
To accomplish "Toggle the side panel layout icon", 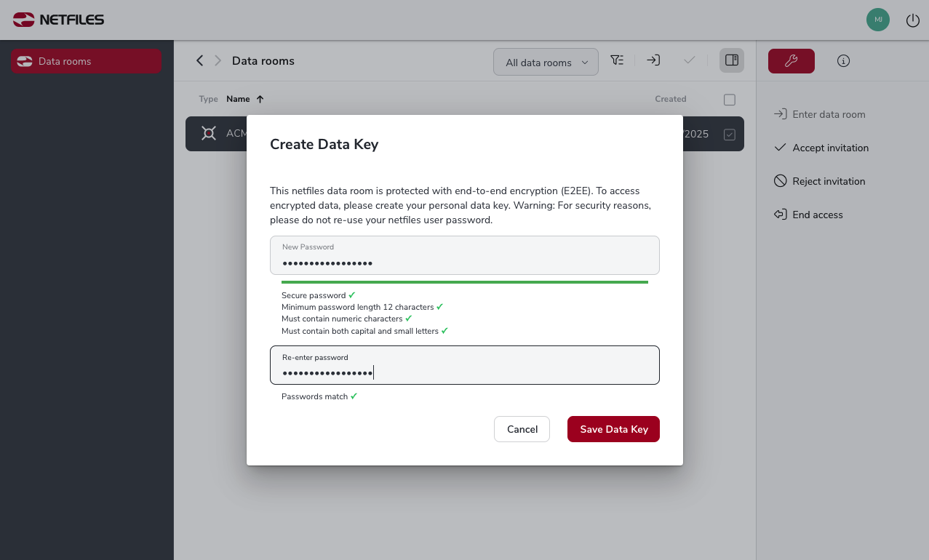I will point(732,60).
